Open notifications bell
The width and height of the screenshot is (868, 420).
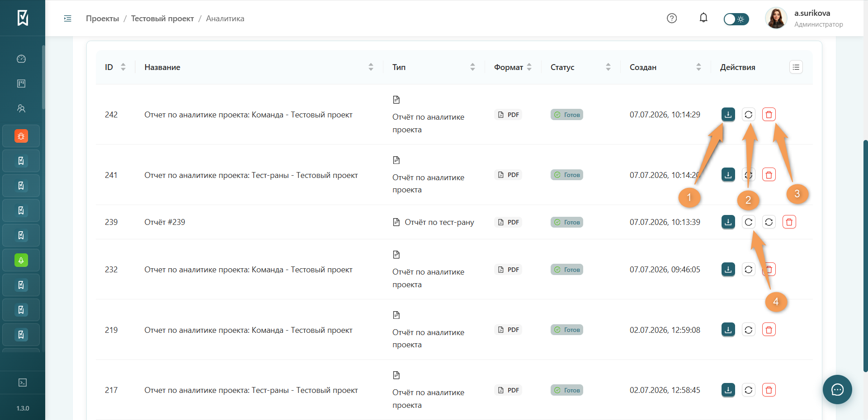(x=703, y=18)
